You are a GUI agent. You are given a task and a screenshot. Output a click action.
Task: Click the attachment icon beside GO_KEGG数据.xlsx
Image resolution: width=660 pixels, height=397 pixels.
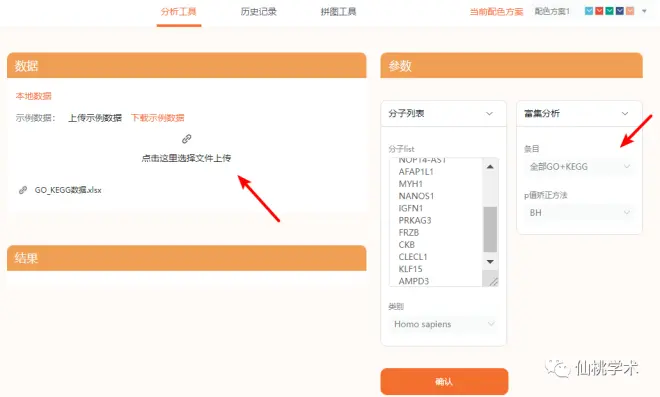[x=23, y=190]
